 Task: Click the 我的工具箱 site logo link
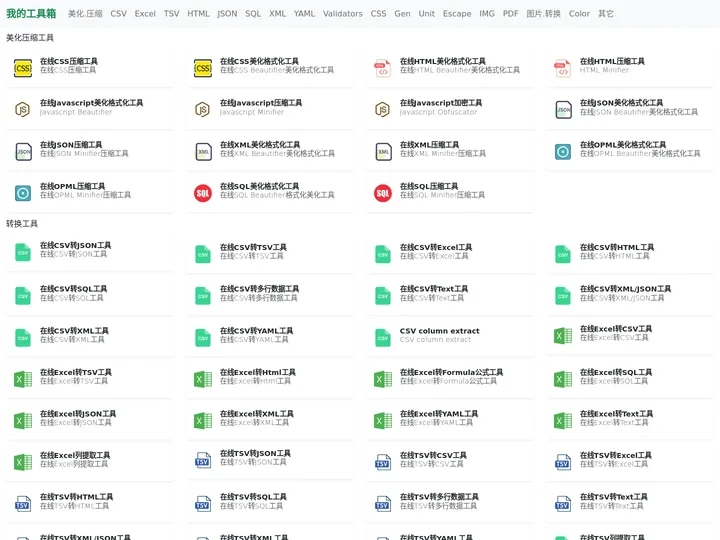pos(31,13)
